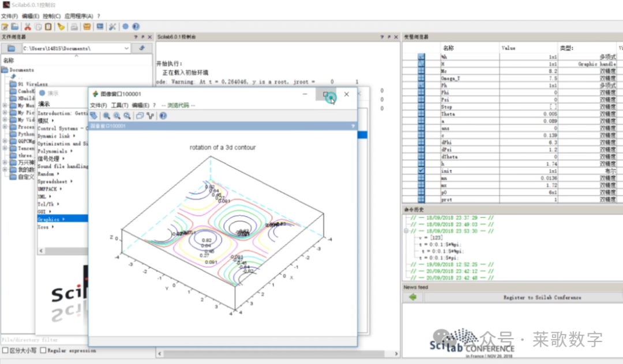
Task: Open the 控制(C) menu
Action: pyautogui.click(x=52, y=16)
